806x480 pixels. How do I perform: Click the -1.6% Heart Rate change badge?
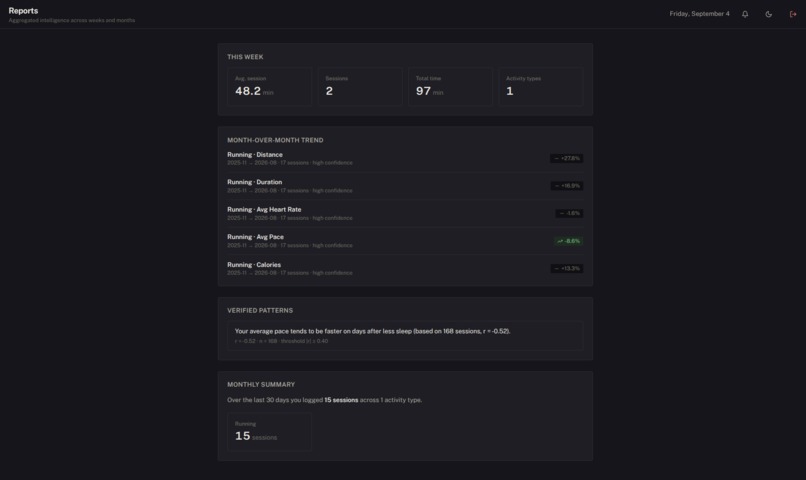[x=569, y=213]
